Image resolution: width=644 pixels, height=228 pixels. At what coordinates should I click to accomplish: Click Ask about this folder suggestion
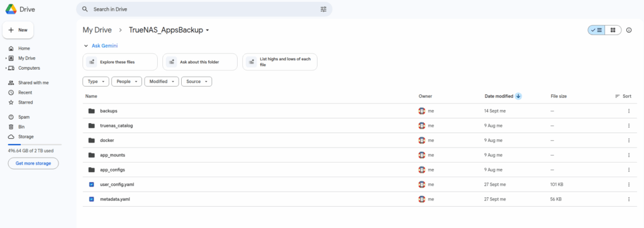click(200, 62)
